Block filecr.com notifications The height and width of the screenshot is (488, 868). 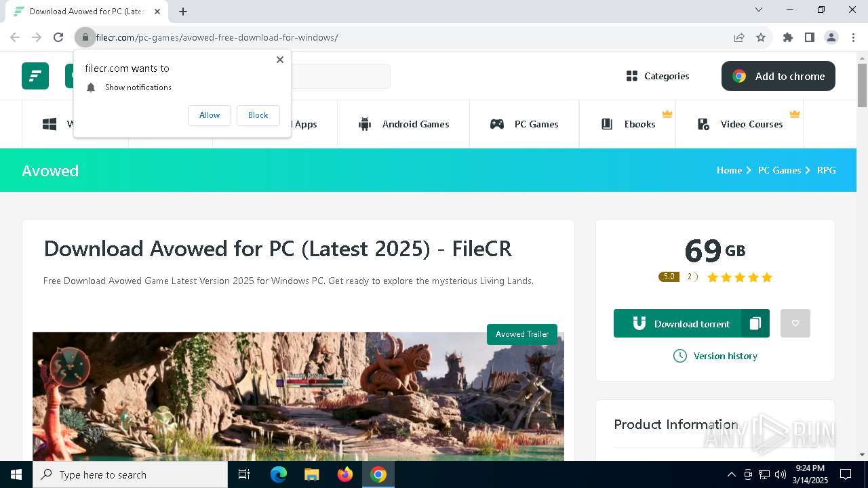point(258,115)
